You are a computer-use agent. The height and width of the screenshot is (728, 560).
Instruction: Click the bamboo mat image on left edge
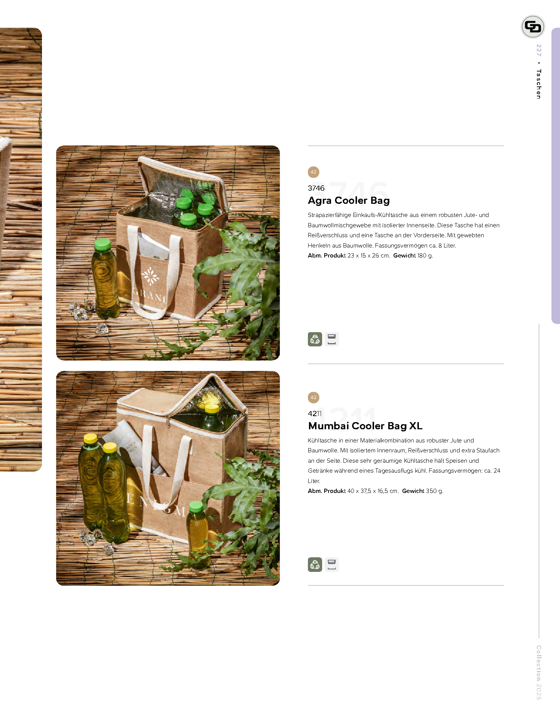[x=21, y=249]
